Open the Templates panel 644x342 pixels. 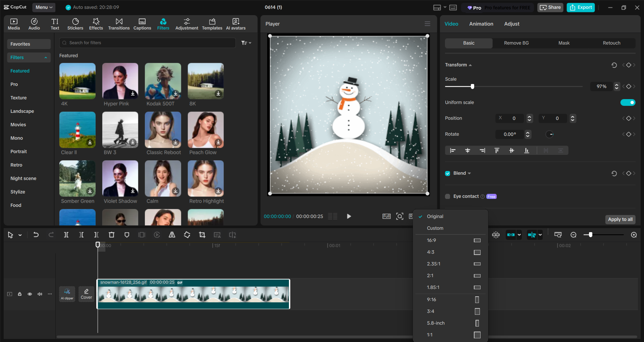point(212,24)
